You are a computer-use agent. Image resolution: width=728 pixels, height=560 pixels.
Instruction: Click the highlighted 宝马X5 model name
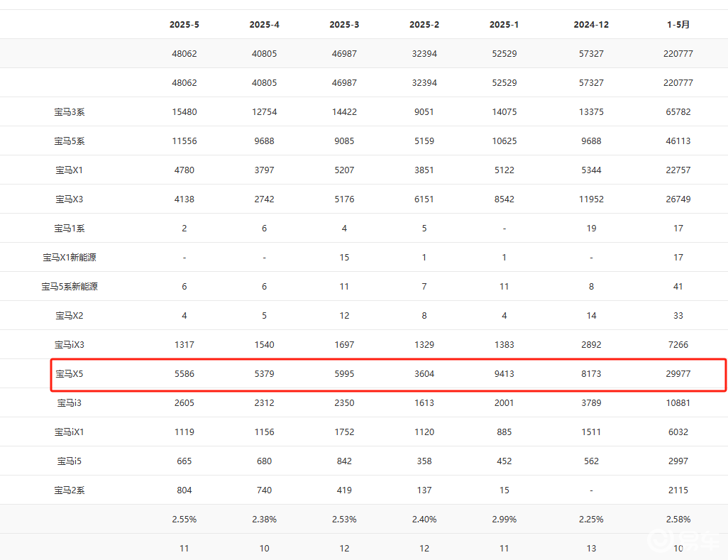(x=70, y=374)
